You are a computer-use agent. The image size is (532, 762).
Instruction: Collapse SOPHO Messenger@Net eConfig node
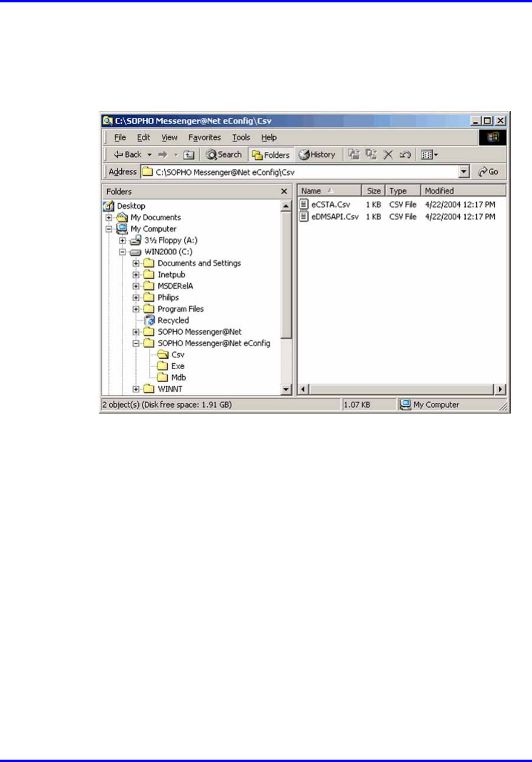137,344
